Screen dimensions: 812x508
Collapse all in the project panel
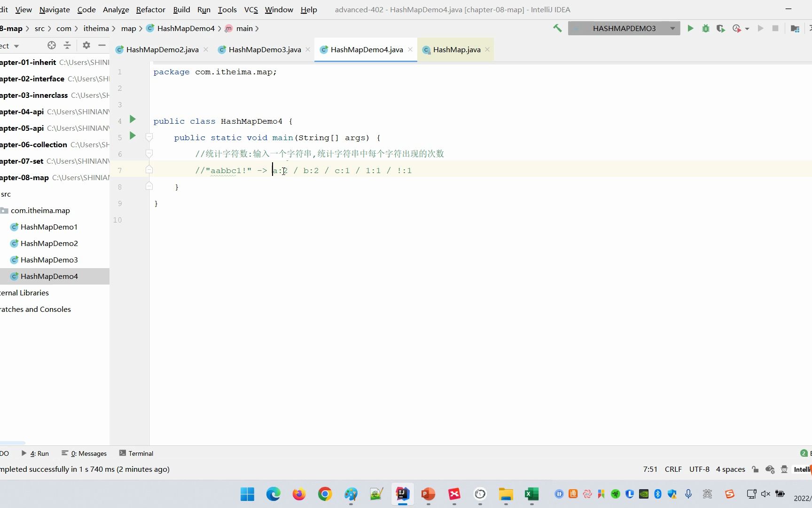67,45
